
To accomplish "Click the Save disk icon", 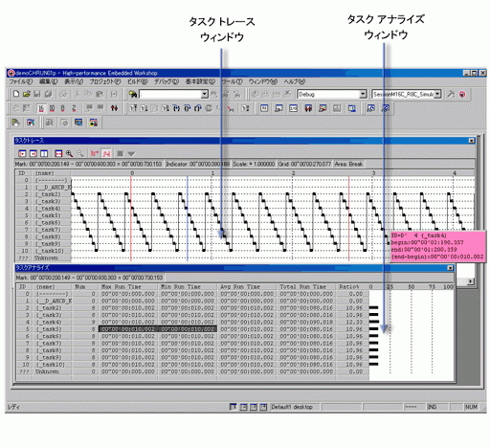I will (37, 94).
